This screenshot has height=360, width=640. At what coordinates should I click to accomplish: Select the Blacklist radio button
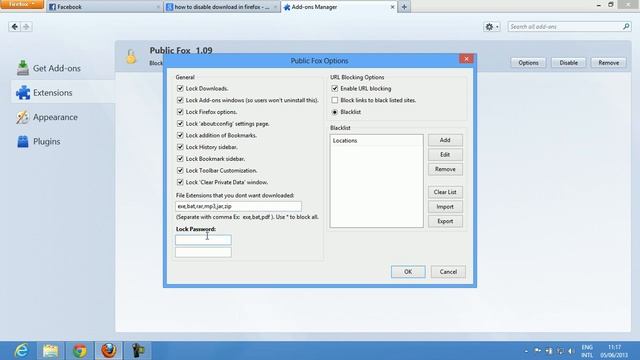pyautogui.click(x=335, y=112)
